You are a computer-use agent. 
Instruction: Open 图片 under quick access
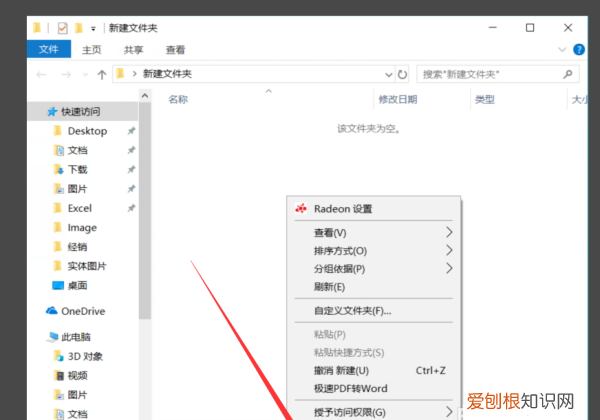pyautogui.click(x=77, y=189)
